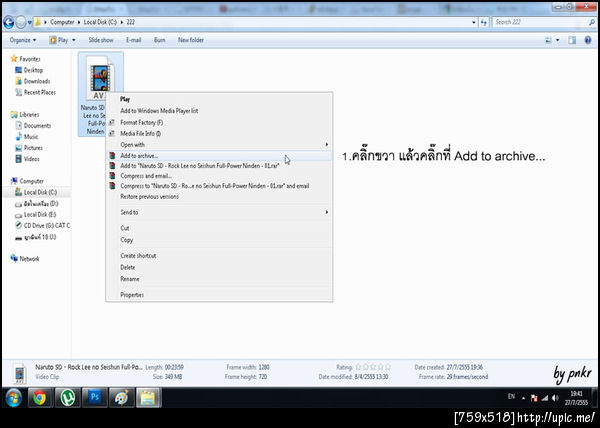Open Videos library
Viewport: 600px width, 428px height.
pyautogui.click(x=27, y=159)
